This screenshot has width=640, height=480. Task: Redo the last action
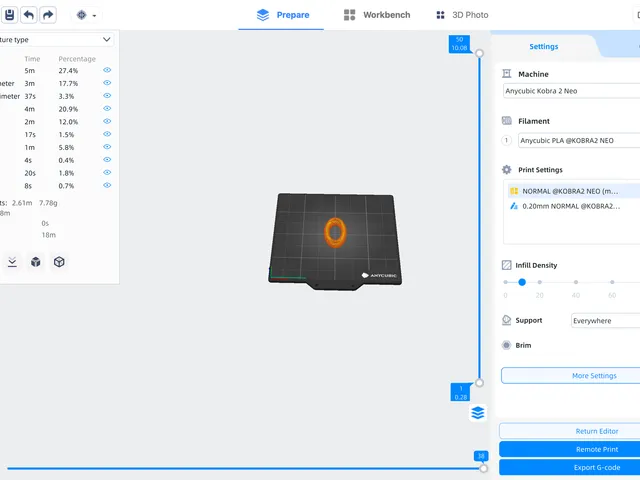pyautogui.click(x=48, y=15)
